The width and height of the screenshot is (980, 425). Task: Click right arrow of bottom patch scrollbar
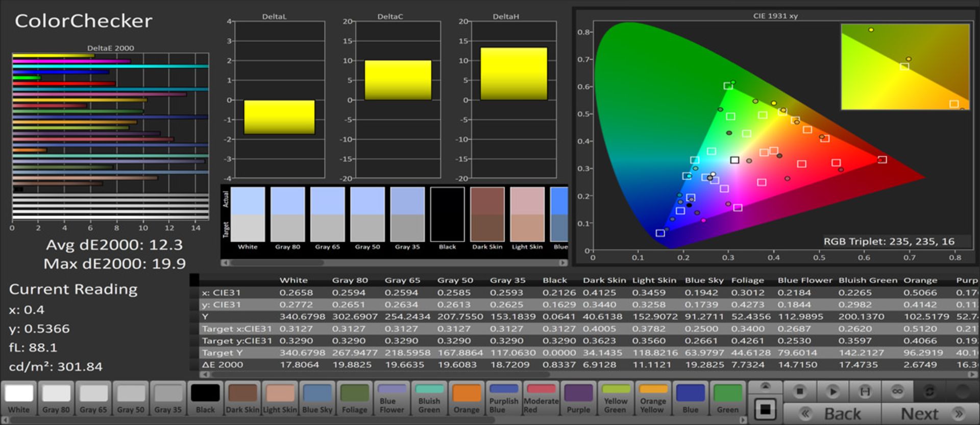(x=743, y=420)
